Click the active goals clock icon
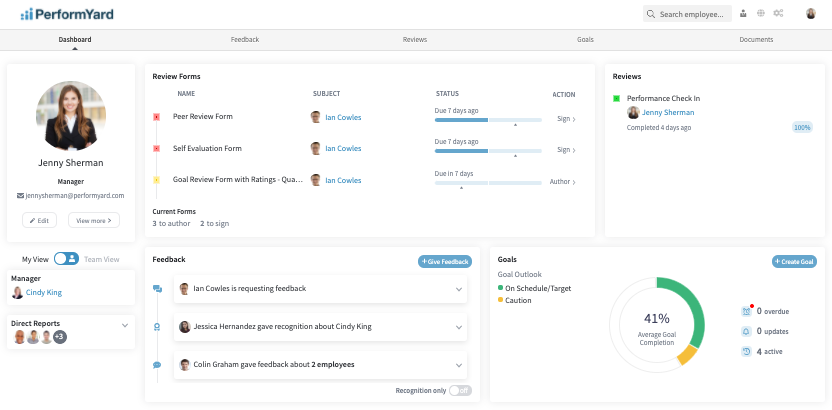This screenshot has width=832, height=410. coord(747,352)
